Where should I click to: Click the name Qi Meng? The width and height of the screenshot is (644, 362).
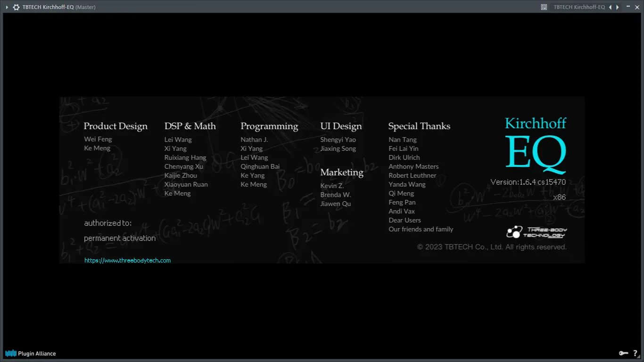click(x=401, y=193)
